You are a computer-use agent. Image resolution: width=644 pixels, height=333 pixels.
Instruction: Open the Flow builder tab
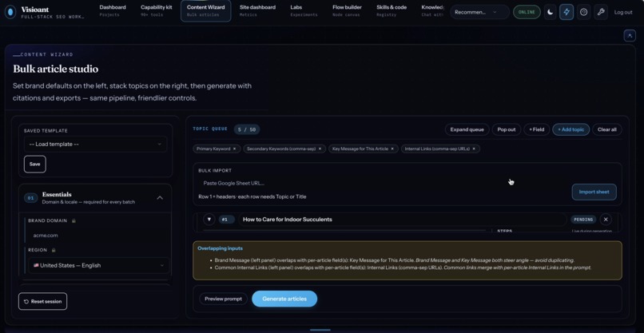pyautogui.click(x=347, y=10)
